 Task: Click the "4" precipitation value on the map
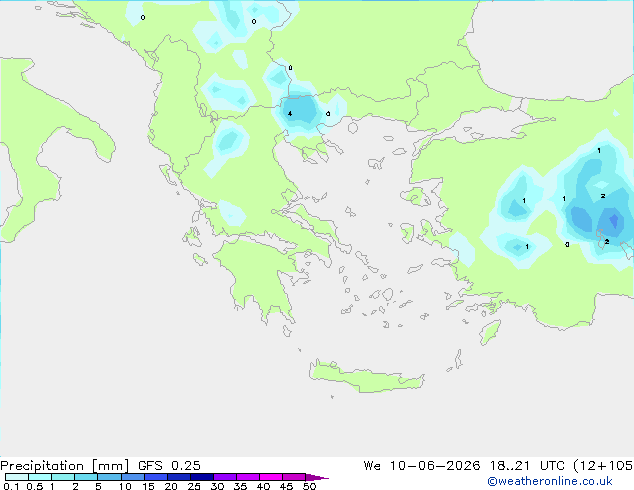(x=290, y=114)
